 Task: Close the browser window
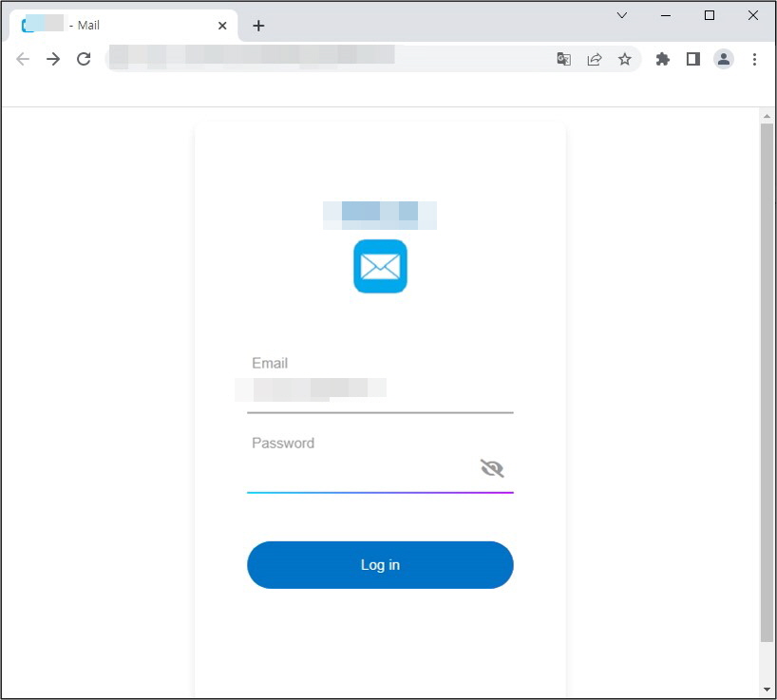[752, 15]
